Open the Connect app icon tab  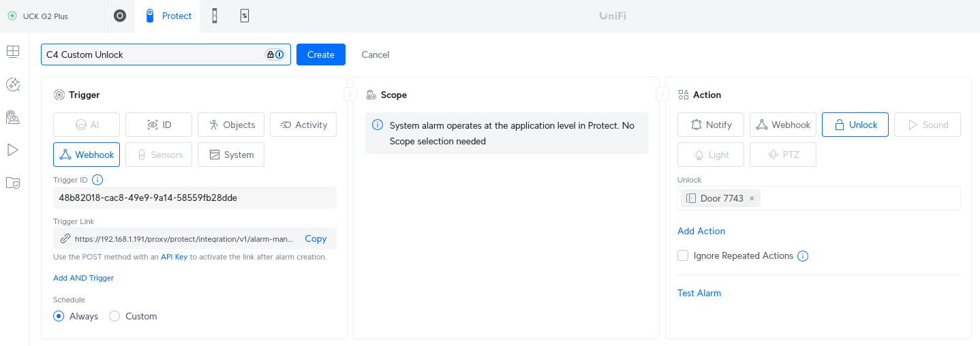(245, 16)
